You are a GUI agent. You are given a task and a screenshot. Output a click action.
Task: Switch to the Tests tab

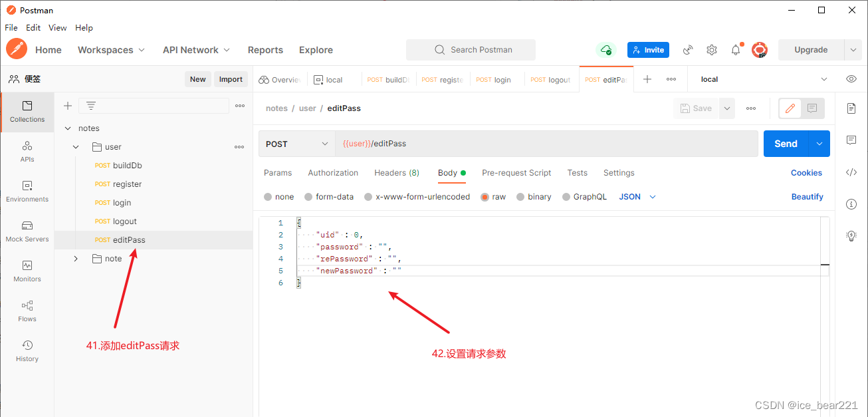coord(577,173)
